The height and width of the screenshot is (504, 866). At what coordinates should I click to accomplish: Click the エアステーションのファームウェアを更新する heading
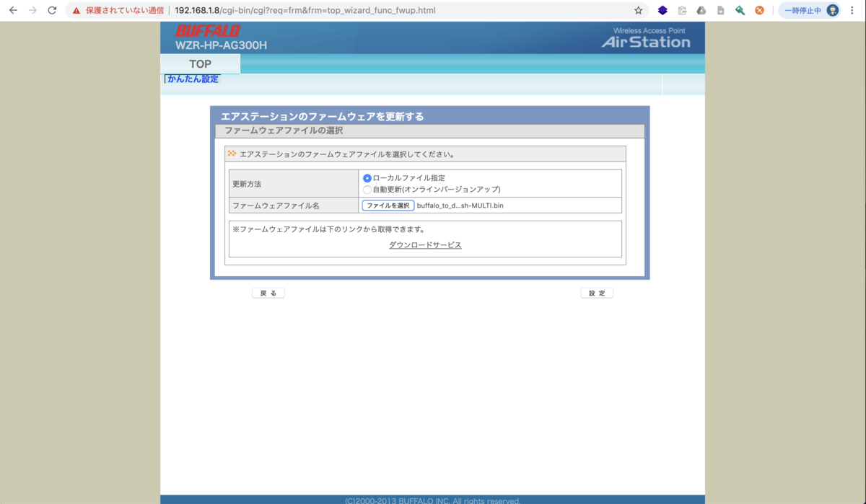322,116
